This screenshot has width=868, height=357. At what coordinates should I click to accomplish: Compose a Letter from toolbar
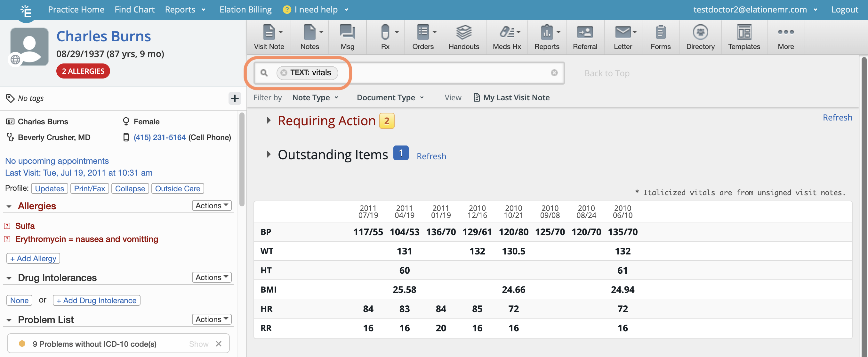click(623, 37)
